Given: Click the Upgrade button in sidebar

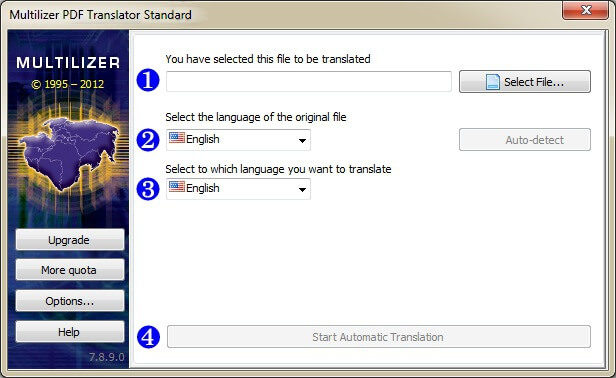Looking at the screenshot, I should point(70,239).
